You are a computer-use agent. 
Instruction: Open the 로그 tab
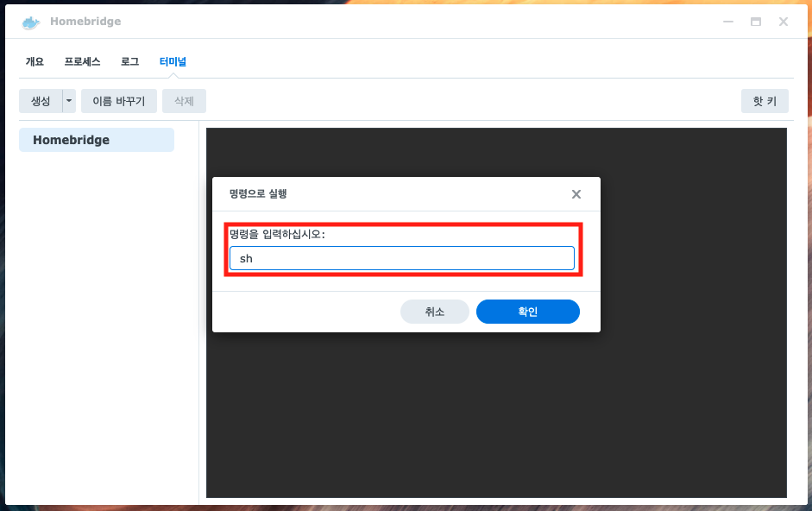pyautogui.click(x=129, y=61)
